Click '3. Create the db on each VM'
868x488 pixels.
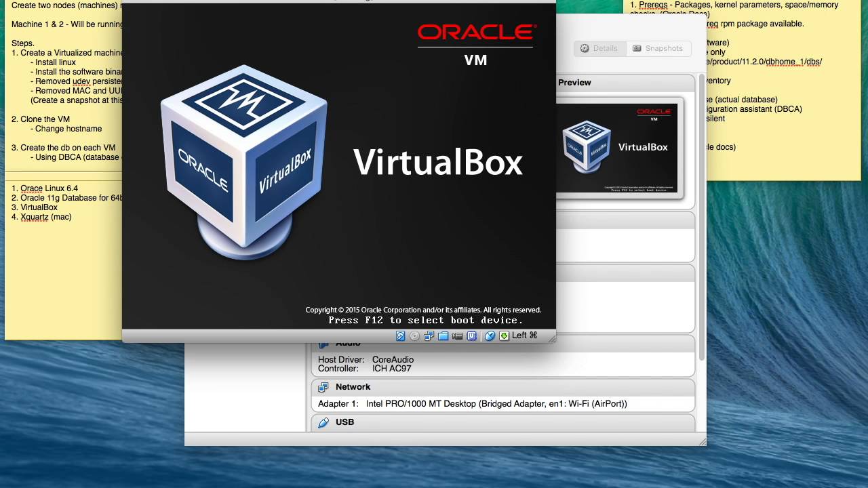click(64, 148)
